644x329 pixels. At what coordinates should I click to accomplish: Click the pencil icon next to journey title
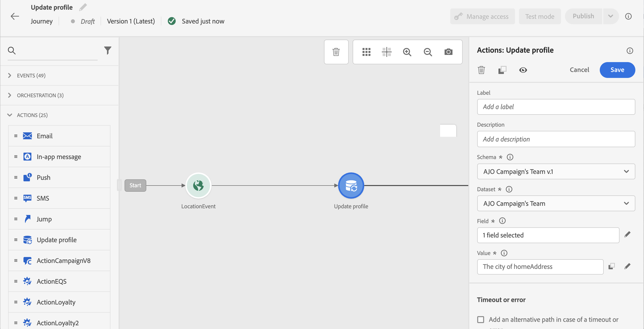pos(83,7)
